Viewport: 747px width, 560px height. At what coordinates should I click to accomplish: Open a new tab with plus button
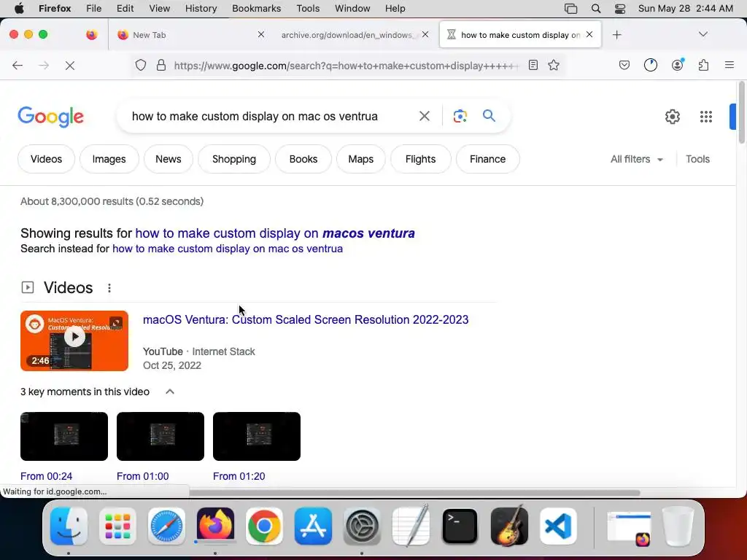coord(617,35)
